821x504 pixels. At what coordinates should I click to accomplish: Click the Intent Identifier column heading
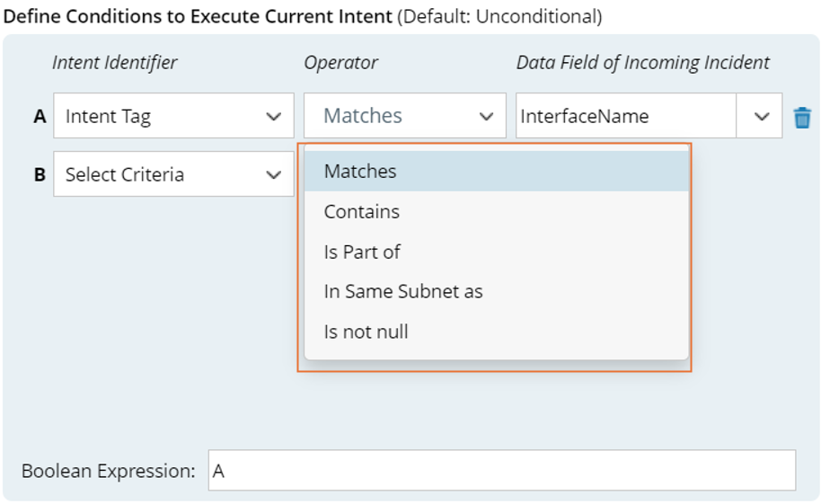[x=114, y=62]
